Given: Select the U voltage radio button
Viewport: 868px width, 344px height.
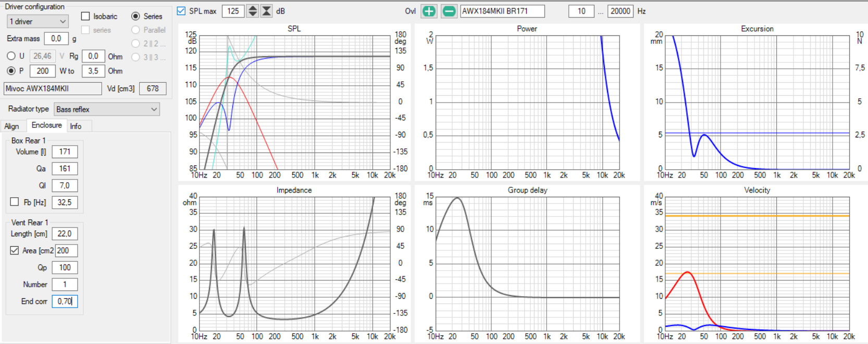Looking at the screenshot, I should coord(11,56).
